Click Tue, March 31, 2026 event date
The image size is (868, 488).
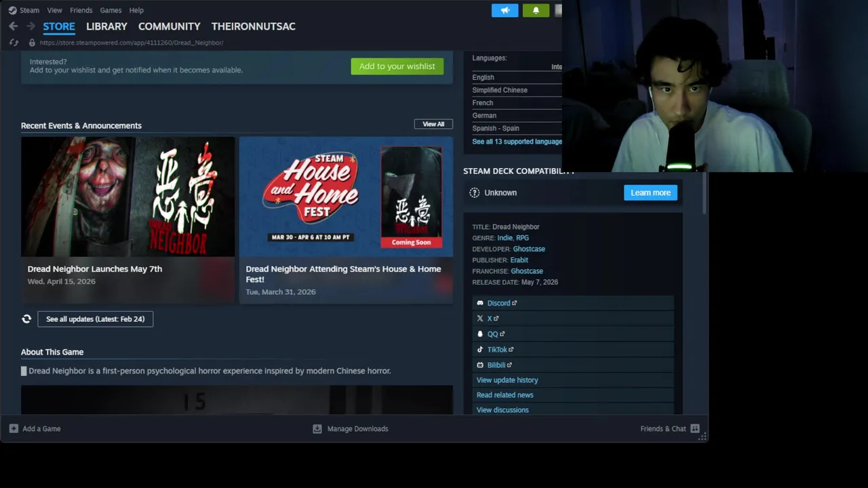pos(281,292)
